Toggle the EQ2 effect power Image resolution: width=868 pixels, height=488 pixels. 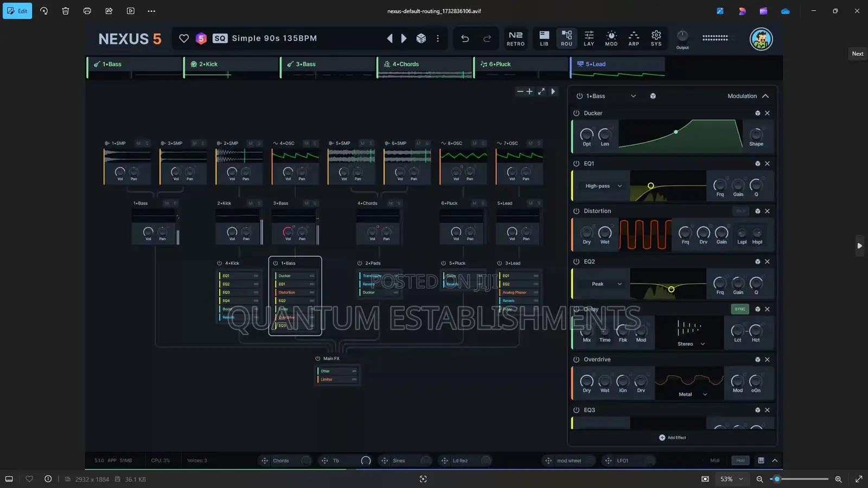576,261
